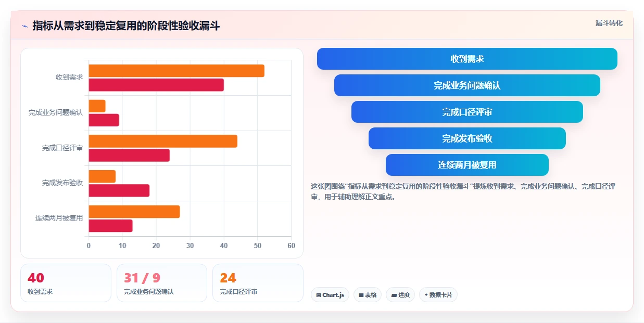
Task: Click the 数据卡片 tag
Action: click(438, 295)
